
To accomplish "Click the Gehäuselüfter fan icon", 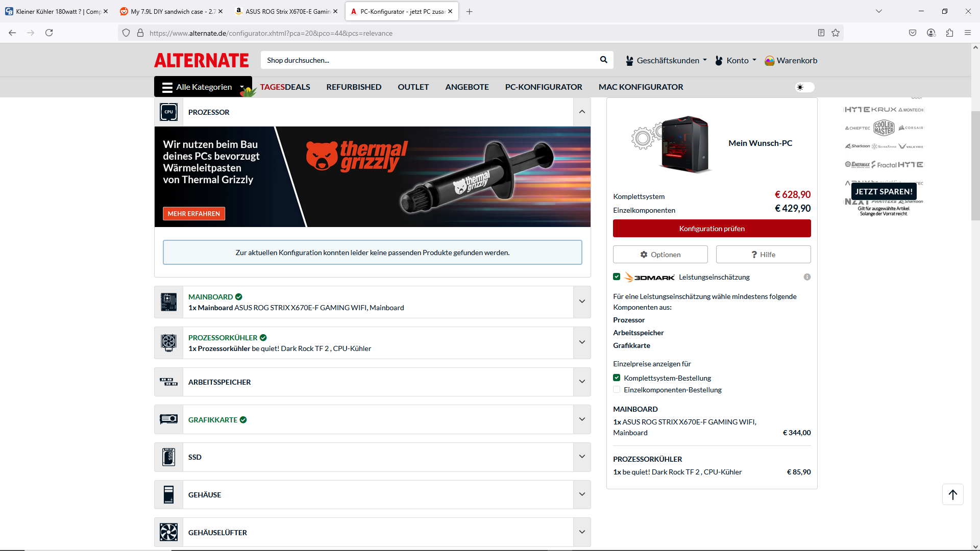I will pos(169,532).
